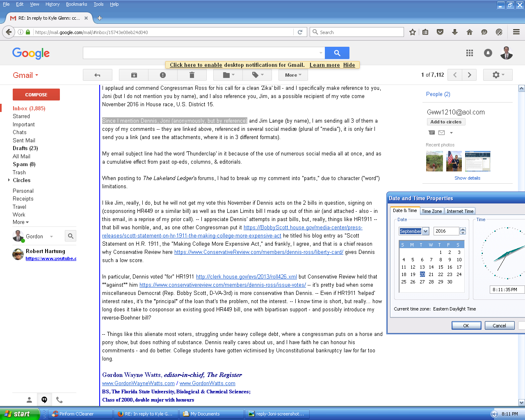Open the Starred folder

click(x=21, y=116)
